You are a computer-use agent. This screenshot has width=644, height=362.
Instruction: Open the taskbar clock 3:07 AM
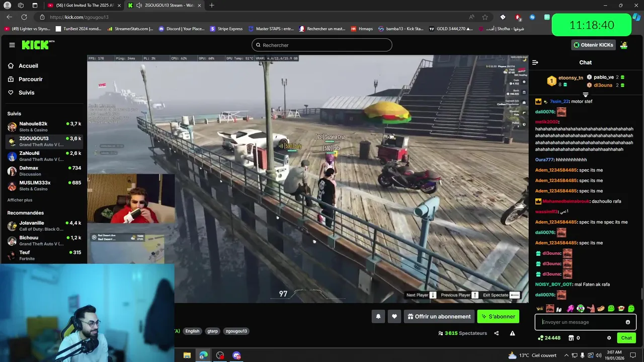pos(615,355)
